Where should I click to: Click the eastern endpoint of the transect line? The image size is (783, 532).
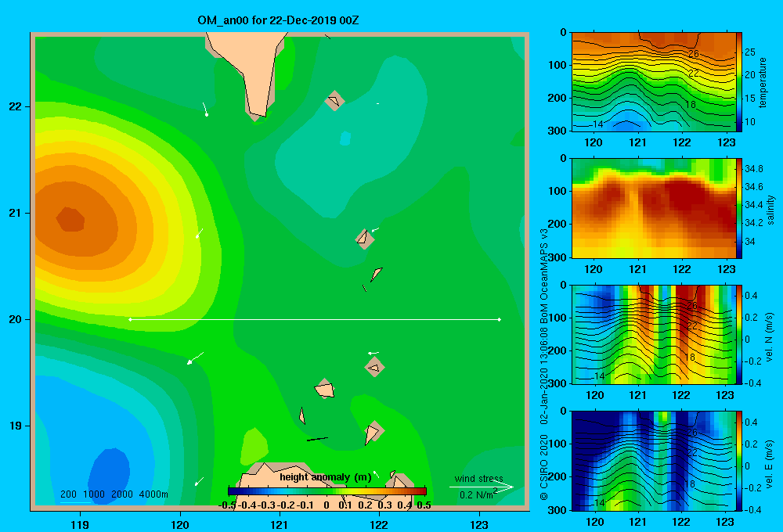499,319
